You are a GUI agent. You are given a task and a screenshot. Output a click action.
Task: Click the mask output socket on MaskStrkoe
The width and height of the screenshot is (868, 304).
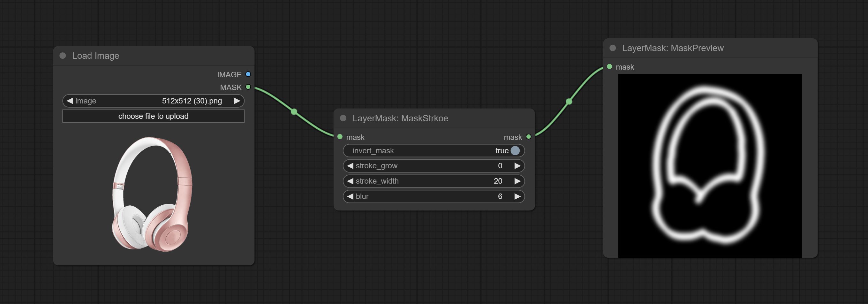click(x=528, y=137)
